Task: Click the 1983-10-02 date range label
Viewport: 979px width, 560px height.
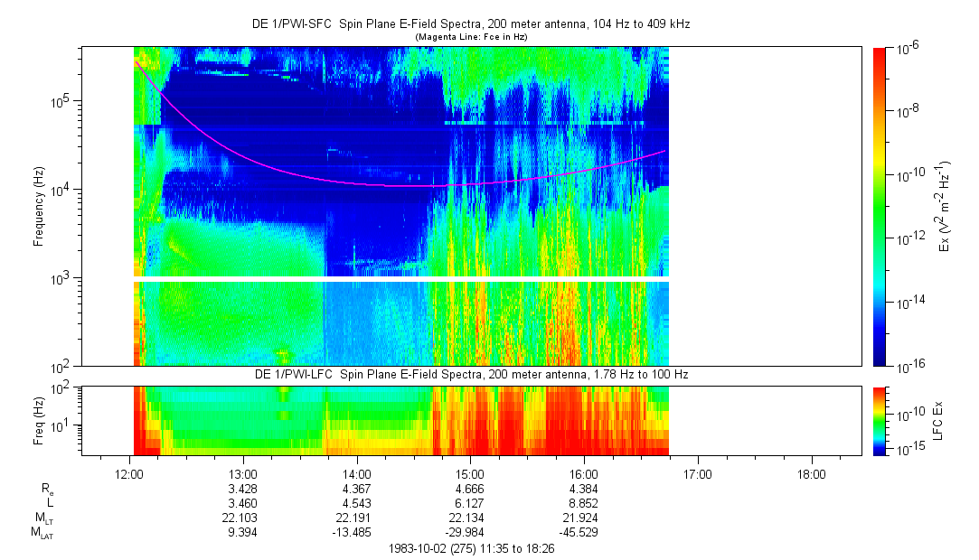Action: coord(470,548)
